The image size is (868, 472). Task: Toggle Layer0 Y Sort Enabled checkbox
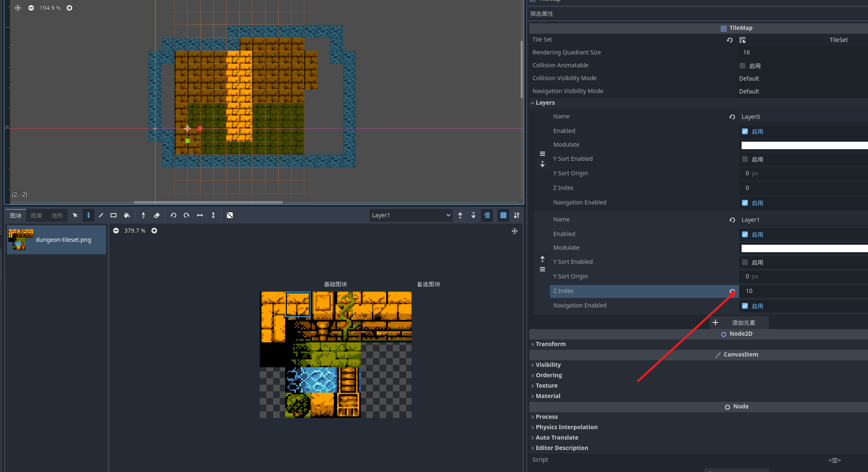point(745,159)
